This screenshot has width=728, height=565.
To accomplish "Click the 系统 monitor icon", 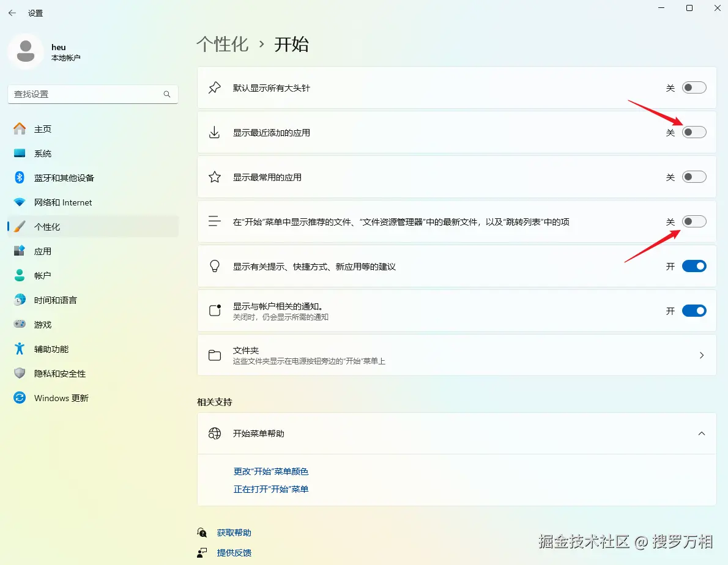I will click(x=20, y=153).
